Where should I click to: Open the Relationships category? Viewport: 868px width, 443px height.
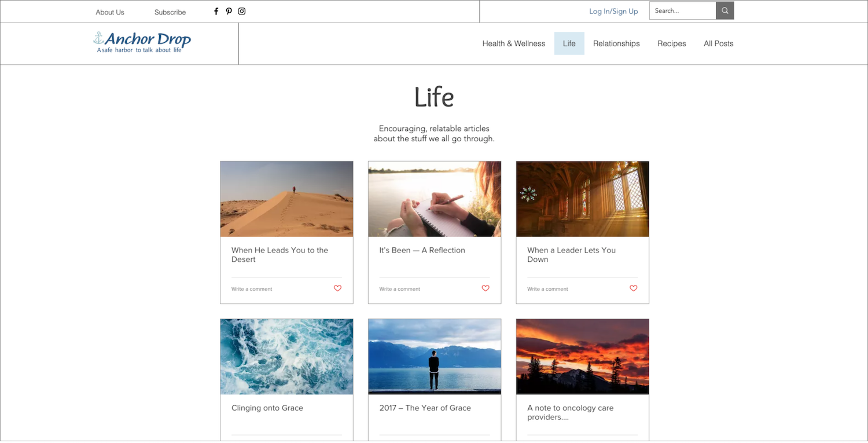coord(616,43)
